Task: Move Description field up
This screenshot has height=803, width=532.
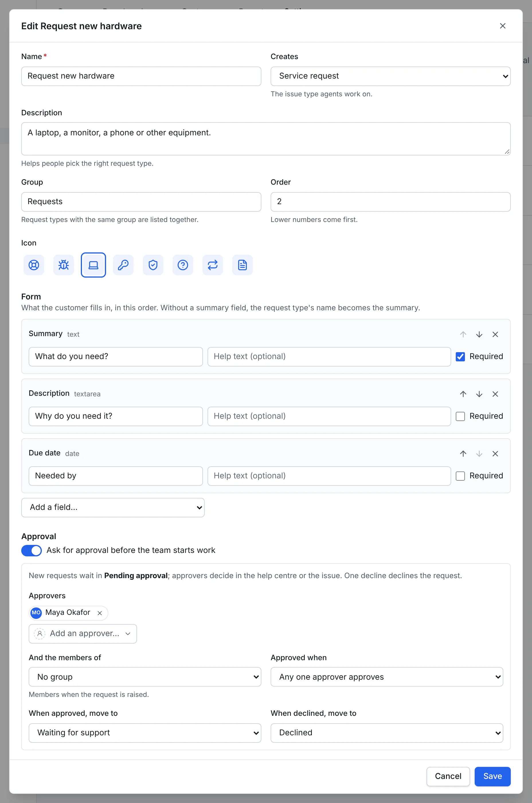Action: tap(463, 394)
